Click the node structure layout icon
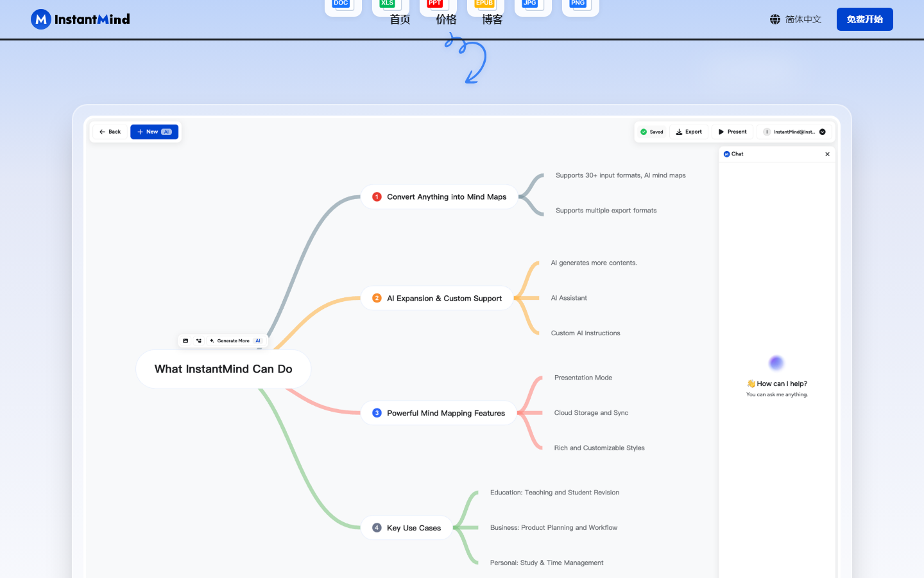The height and width of the screenshot is (578, 924). [199, 341]
